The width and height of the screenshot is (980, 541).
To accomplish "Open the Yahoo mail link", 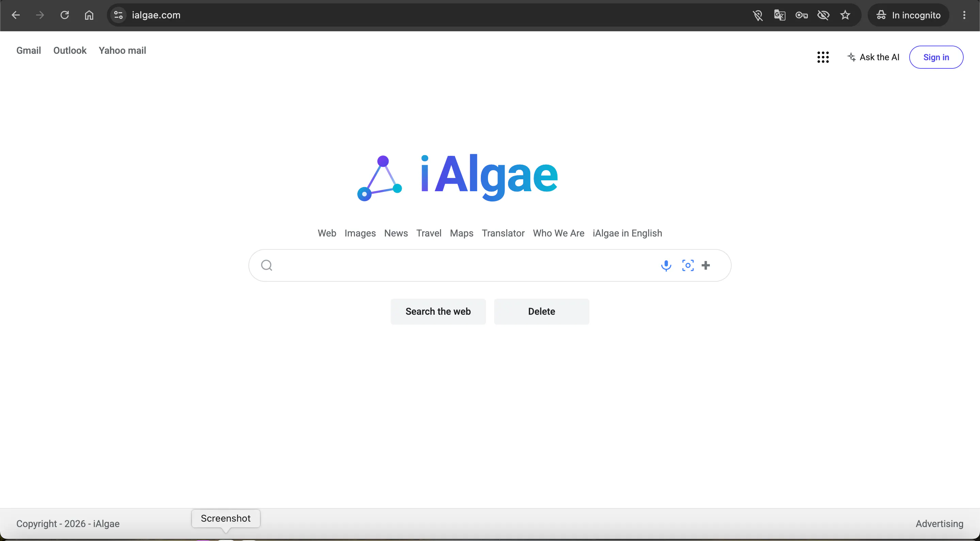I will 122,51.
